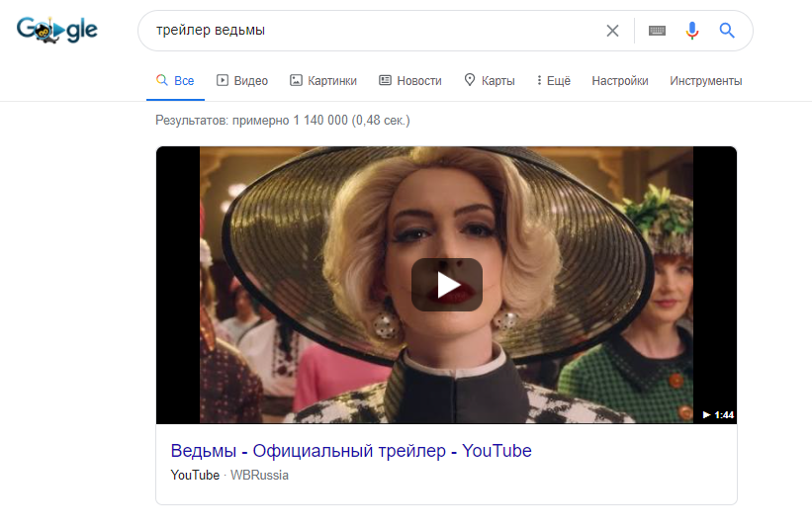Start voice search with microphone icon
Screen dimensions: 812x530
[692, 31]
